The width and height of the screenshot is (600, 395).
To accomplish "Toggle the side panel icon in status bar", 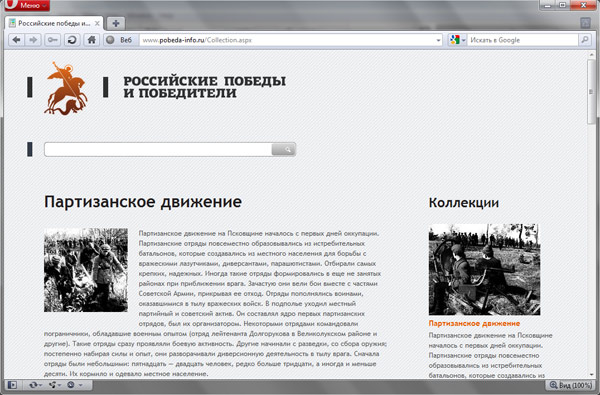I will pos(12,385).
